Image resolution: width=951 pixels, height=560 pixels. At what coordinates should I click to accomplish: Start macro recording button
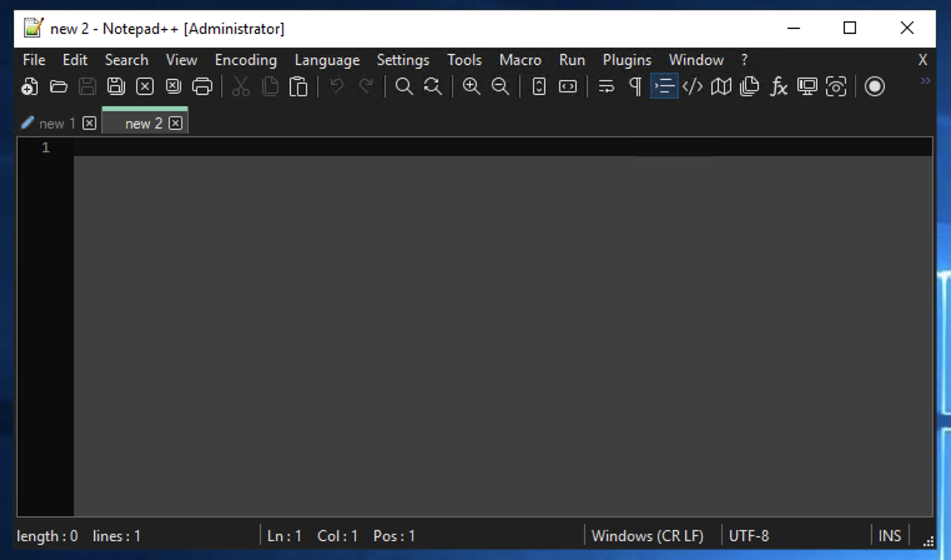(875, 86)
